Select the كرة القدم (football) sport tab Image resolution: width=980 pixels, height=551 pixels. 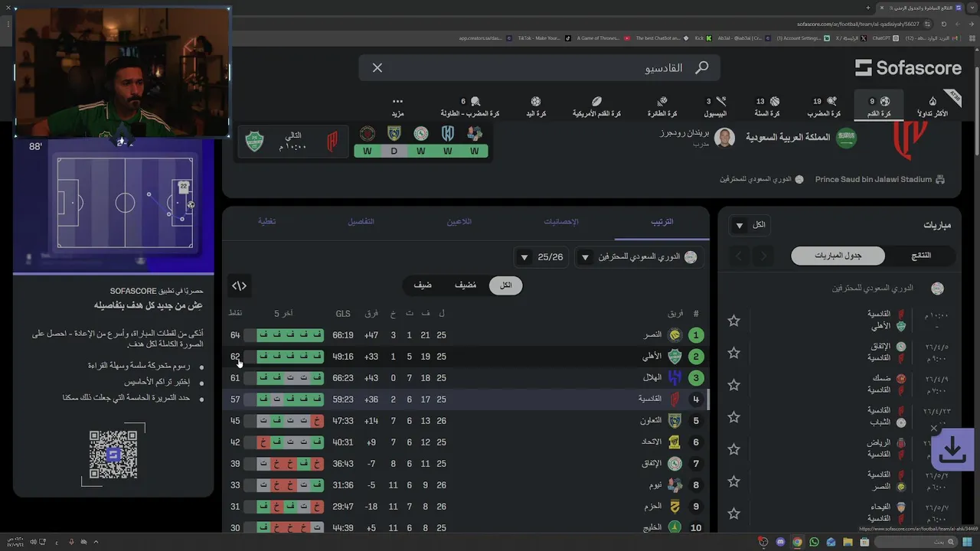pos(878,106)
